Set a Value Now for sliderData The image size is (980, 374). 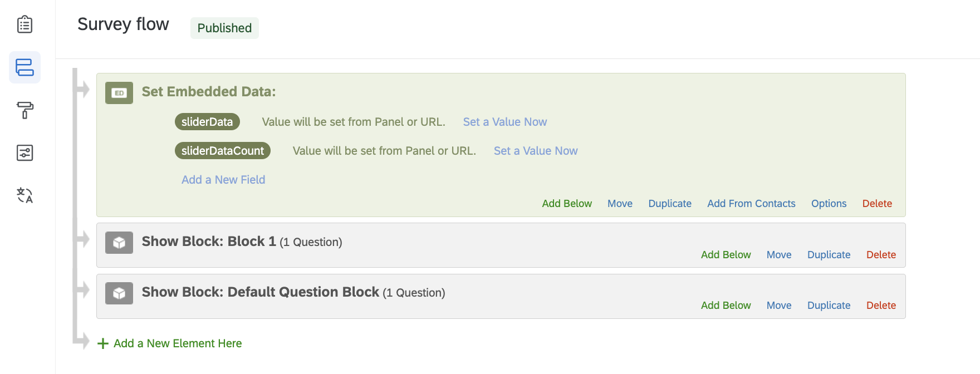504,121
